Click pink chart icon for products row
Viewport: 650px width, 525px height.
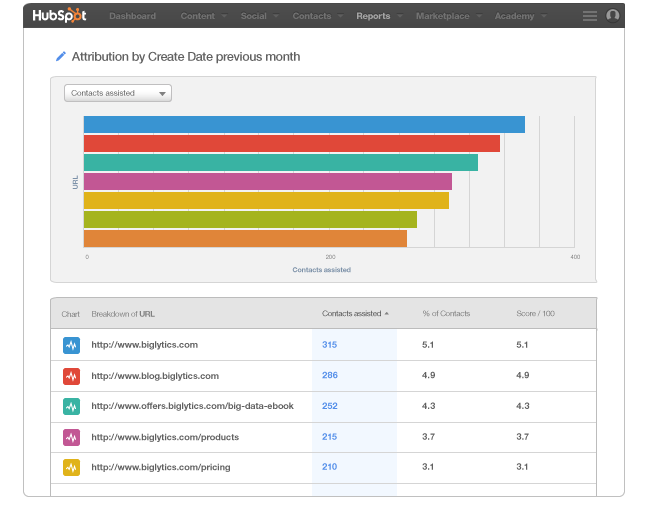pyautogui.click(x=71, y=437)
